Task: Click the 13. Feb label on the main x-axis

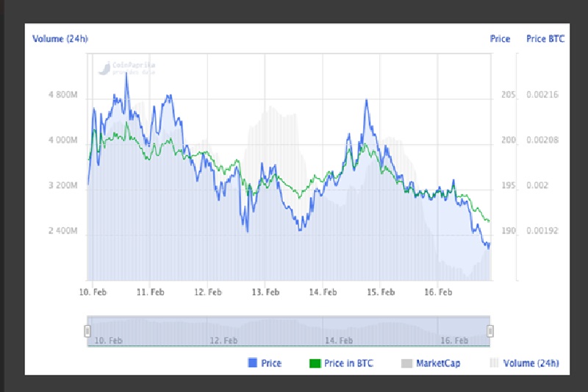Action: click(x=265, y=292)
